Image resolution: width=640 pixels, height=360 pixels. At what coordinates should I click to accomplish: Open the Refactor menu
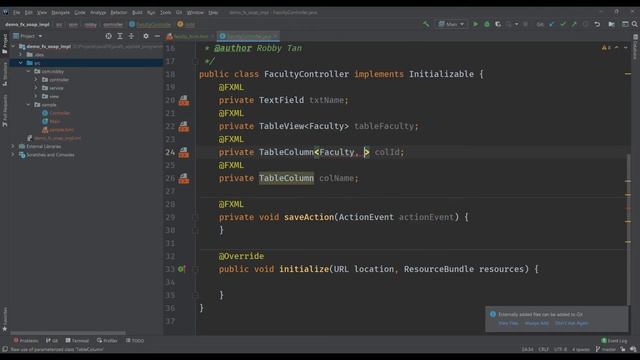click(119, 13)
